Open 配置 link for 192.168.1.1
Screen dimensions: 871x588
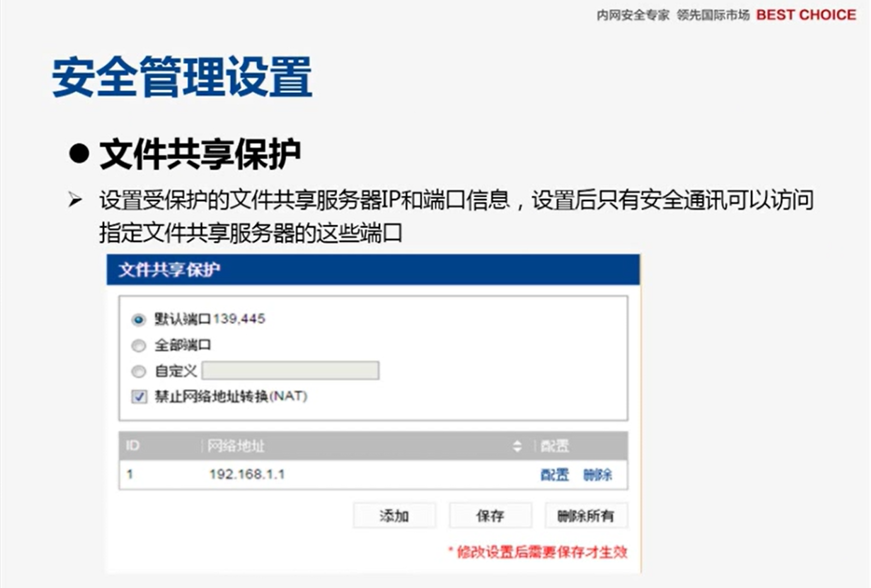pos(554,475)
